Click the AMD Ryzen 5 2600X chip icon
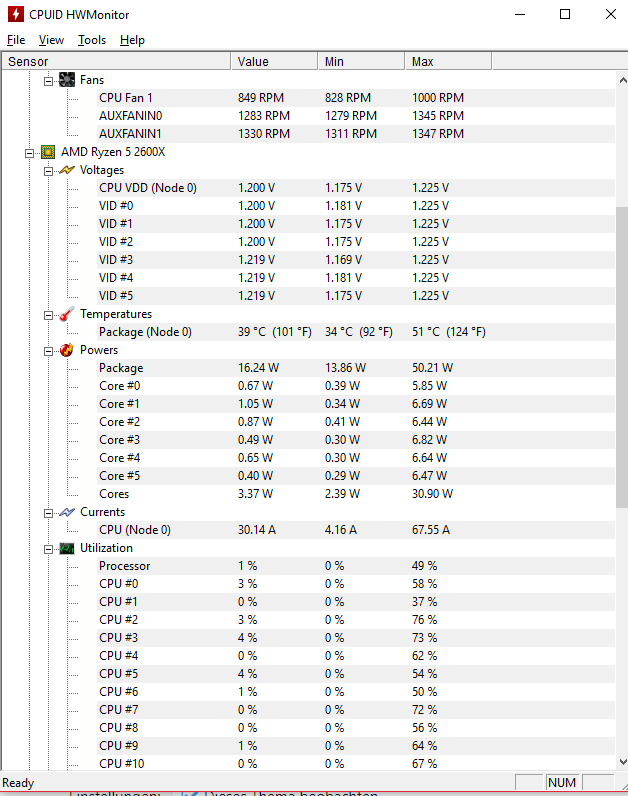Screen dimensions: 628x796 tap(48, 152)
